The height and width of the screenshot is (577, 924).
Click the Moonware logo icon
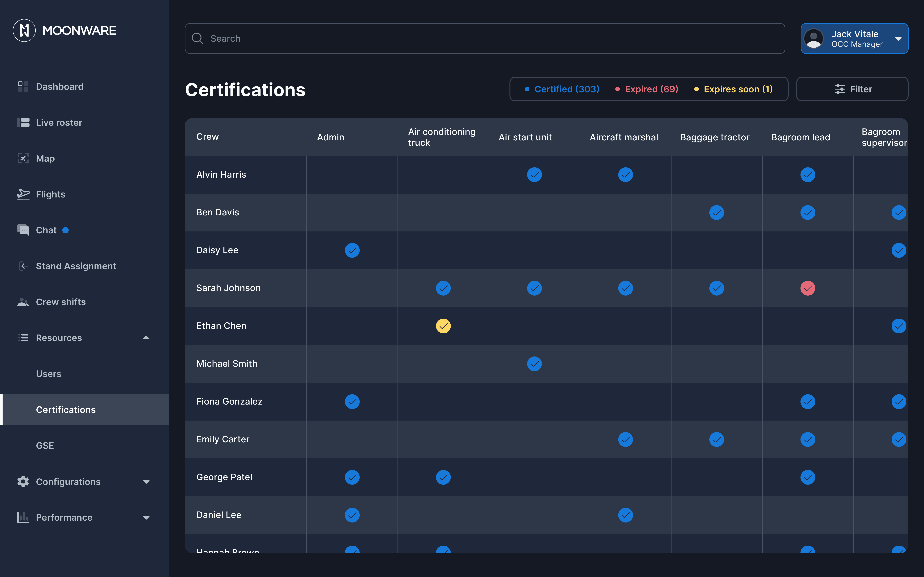pyautogui.click(x=24, y=30)
